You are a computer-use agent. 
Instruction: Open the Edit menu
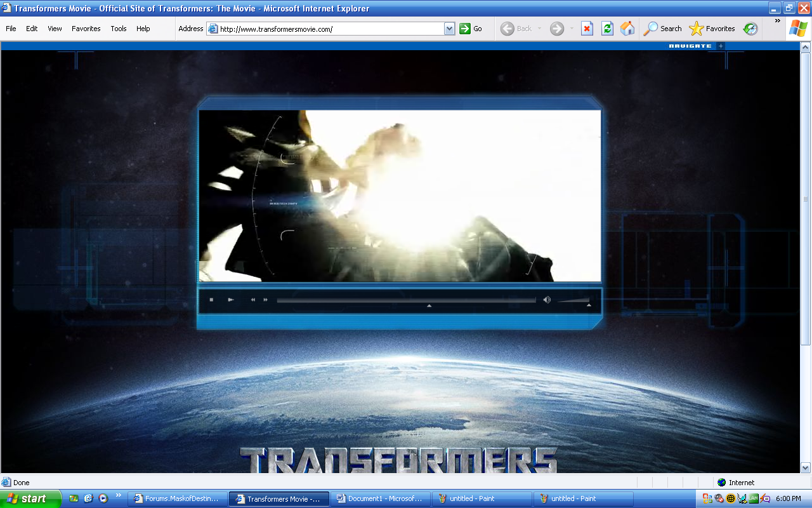point(32,29)
